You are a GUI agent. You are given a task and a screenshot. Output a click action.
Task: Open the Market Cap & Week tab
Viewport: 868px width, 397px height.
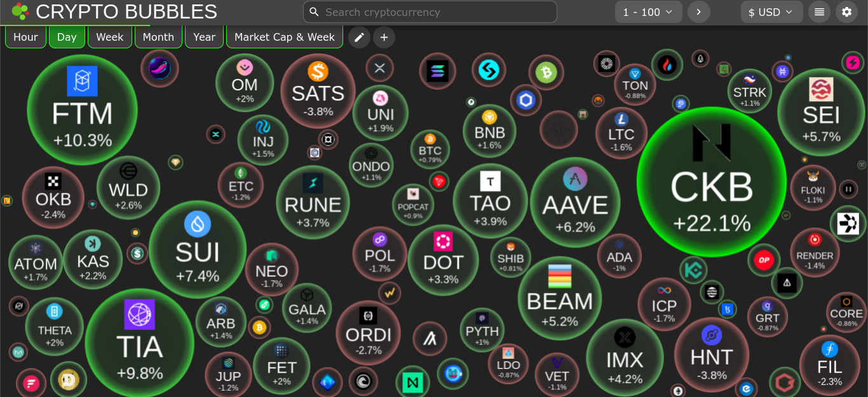[x=285, y=37]
